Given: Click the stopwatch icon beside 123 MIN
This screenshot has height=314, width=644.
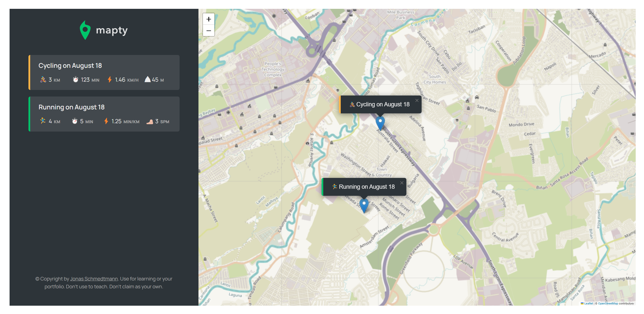Looking at the screenshot, I should click(x=76, y=80).
